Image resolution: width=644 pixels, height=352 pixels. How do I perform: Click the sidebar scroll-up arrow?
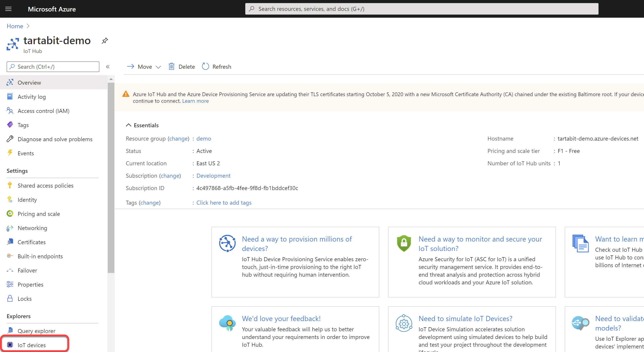pyautogui.click(x=111, y=79)
